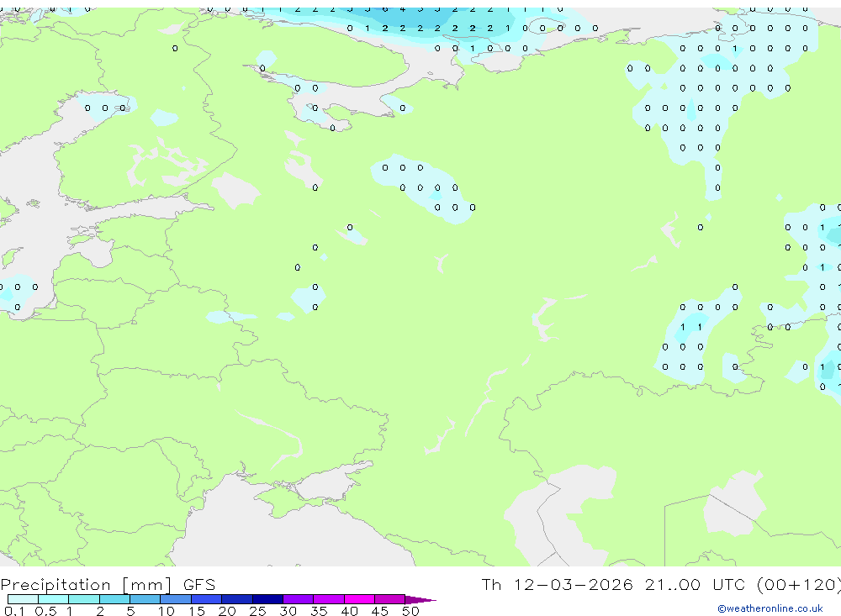Image resolution: width=841 pixels, height=616 pixels.
Task: Click the 40–45 mm legend swatch
Action: point(359,599)
